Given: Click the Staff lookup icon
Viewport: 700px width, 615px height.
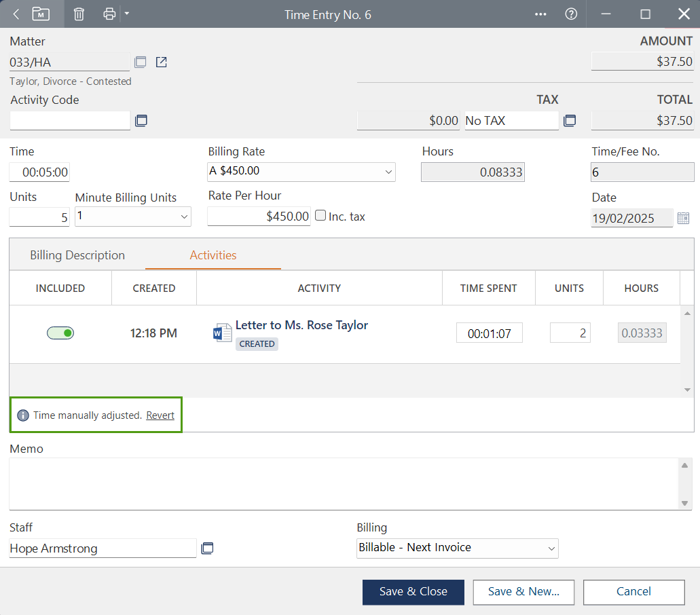Looking at the screenshot, I should [x=207, y=548].
